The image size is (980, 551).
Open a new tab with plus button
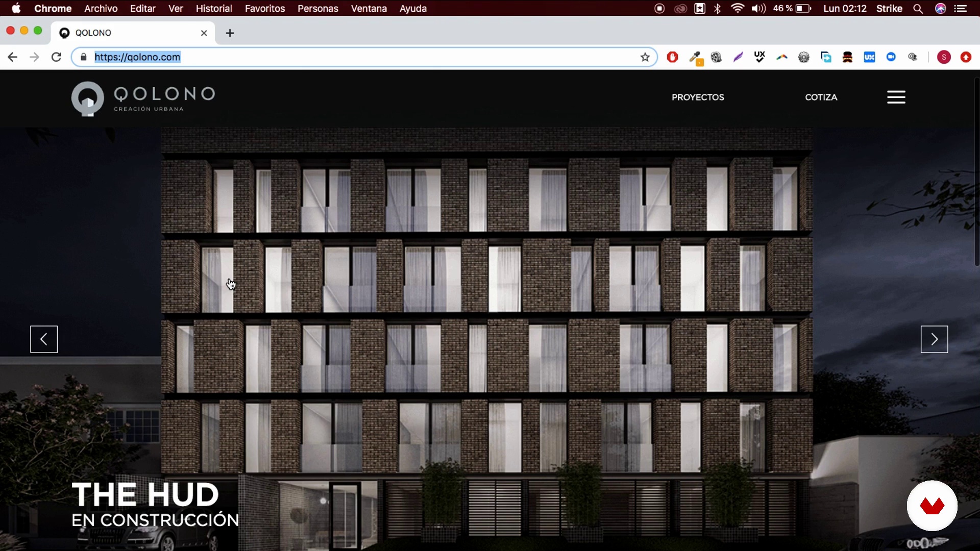click(230, 33)
